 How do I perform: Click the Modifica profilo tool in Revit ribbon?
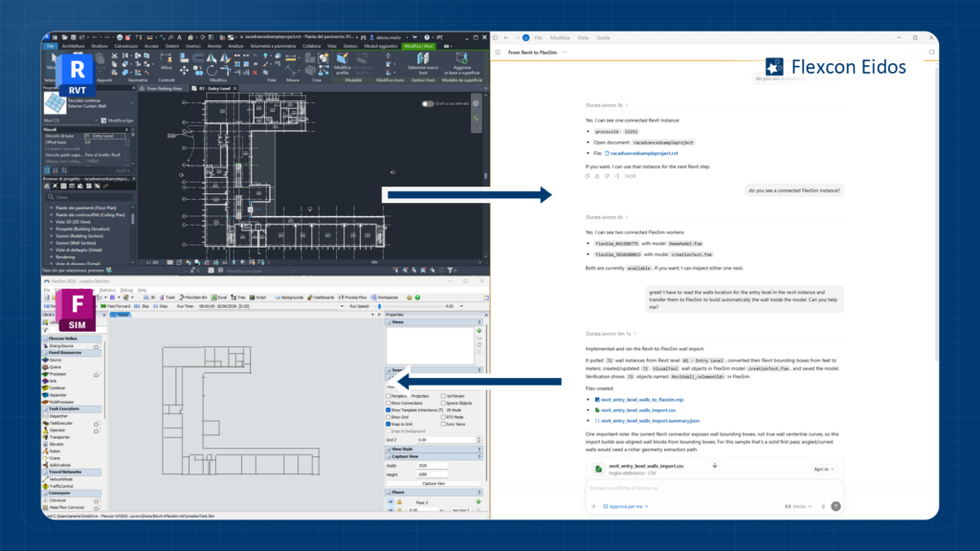(343, 64)
